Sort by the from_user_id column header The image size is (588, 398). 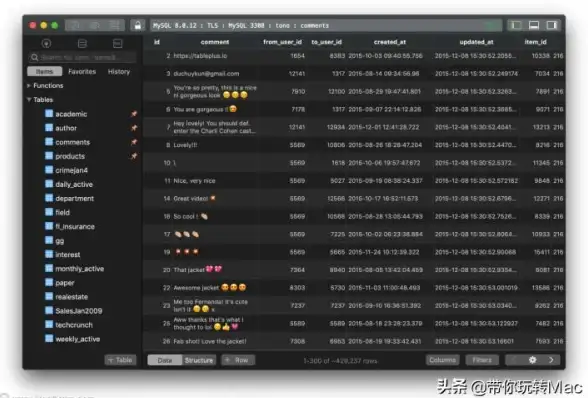(282, 42)
